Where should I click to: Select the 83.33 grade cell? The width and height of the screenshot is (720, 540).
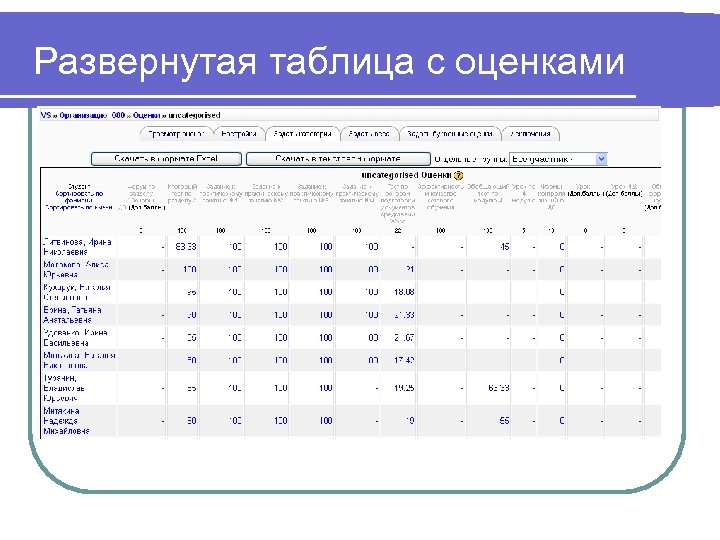pos(186,247)
